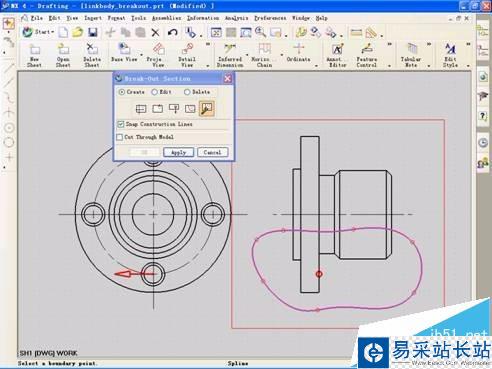Click the Delete Sheet toolbar button
Viewport: 492px width, 369px height.
(92, 55)
